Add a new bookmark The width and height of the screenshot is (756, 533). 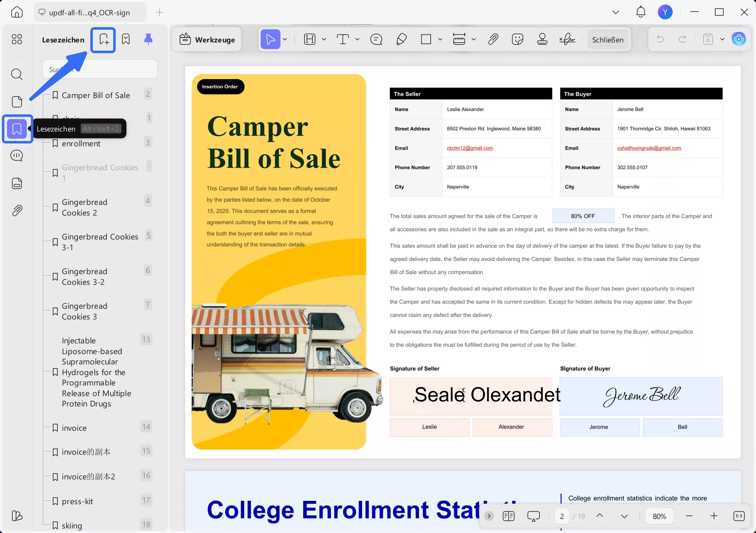point(103,40)
